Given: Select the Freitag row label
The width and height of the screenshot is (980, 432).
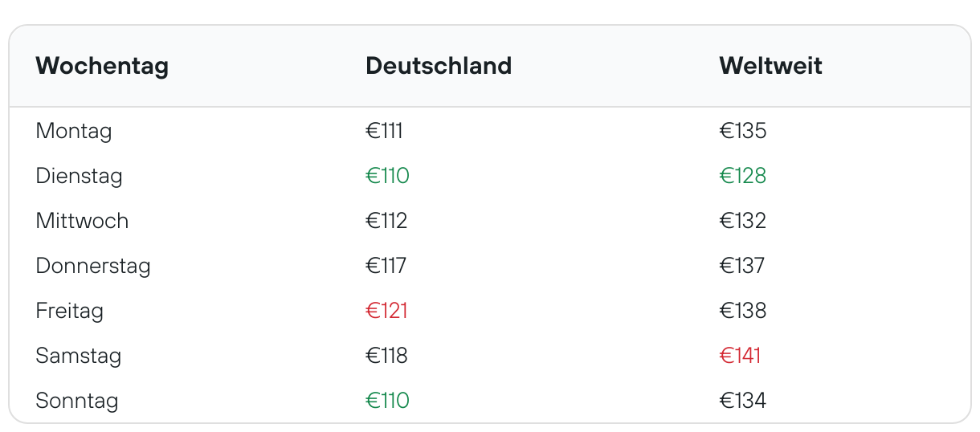Looking at the screenshot, I should click(x=70, y=311).
